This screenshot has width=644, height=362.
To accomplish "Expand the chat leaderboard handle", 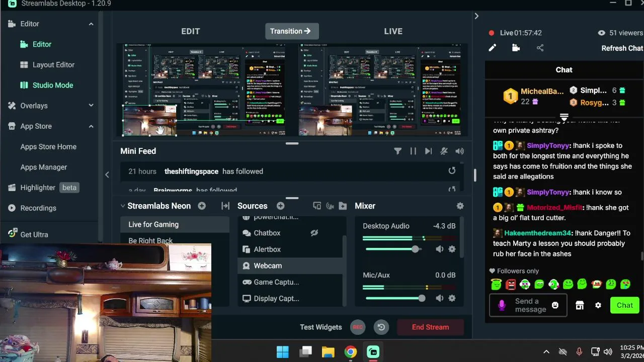I will (x=564, y=117).
